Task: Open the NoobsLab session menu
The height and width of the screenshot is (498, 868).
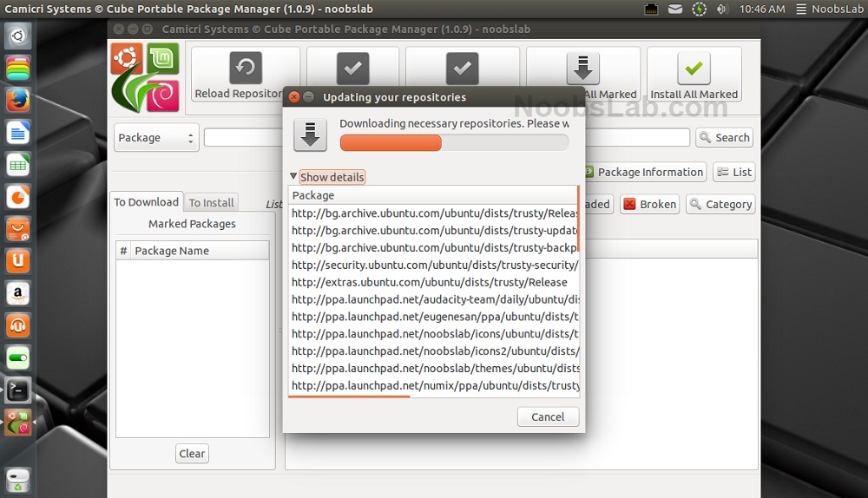Action: tap(830, 9)
